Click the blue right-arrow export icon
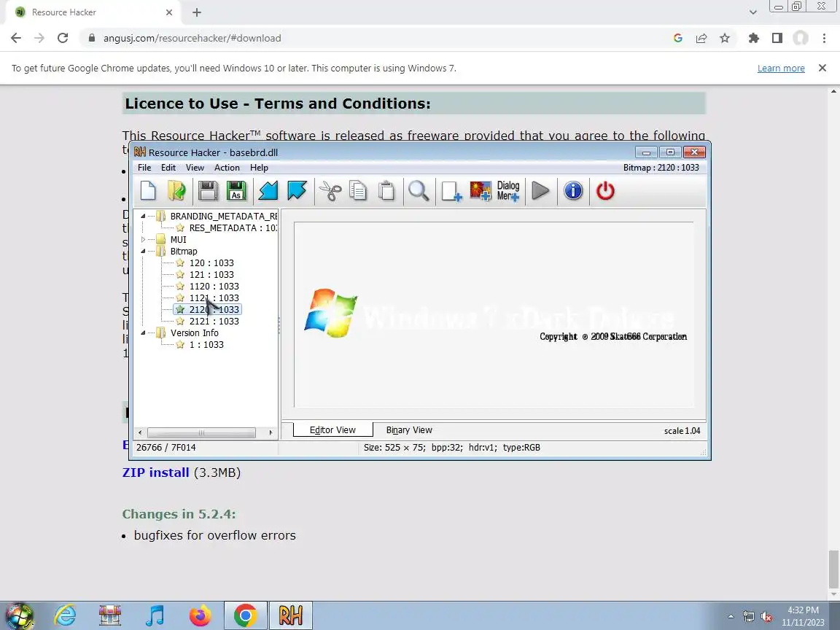This screenshot has width=840, height=630. pyautogui.click(x=297, y=191)
